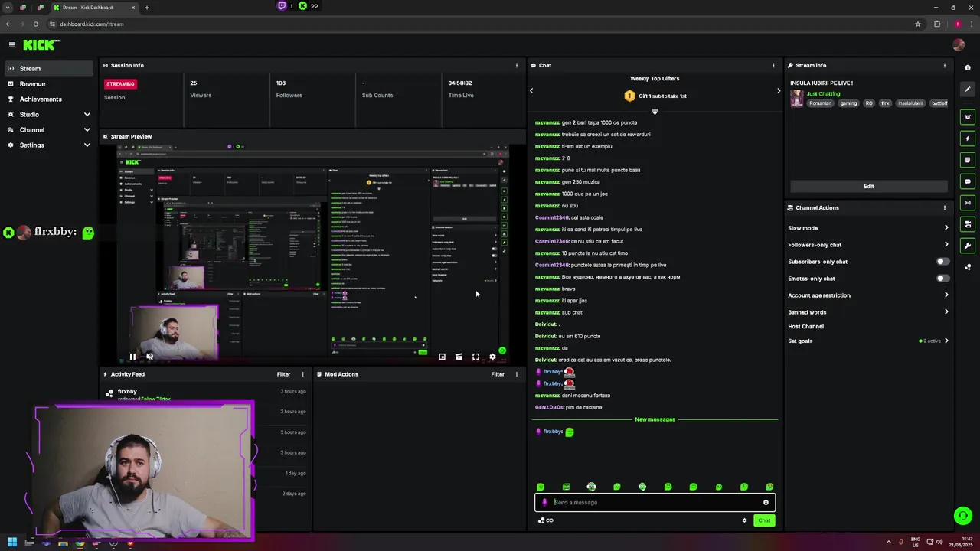The image size is (980, 551).
Task: Open flrxbby username in Activity Feed
Action: click(x=127, y=392)
